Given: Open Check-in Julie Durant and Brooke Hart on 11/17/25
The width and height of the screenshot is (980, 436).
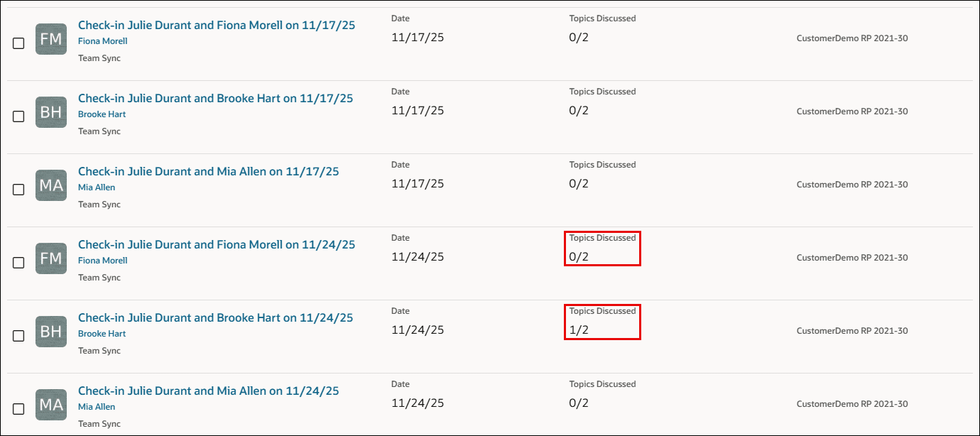Looking at the screenshot, I should (215, 99).
